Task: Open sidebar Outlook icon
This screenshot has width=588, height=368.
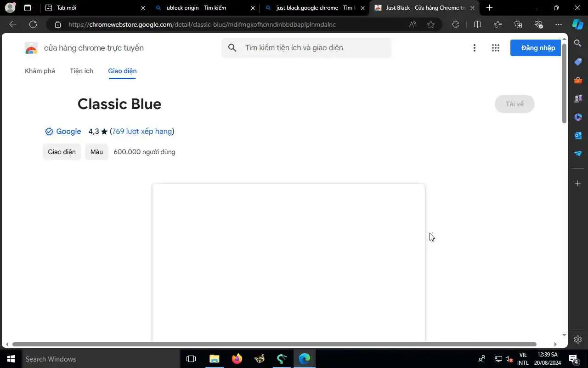Action: click(578, 135)
